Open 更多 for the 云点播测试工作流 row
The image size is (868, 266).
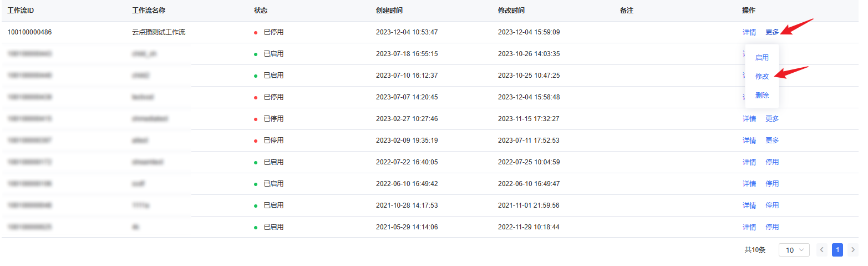tap(772, 32)
